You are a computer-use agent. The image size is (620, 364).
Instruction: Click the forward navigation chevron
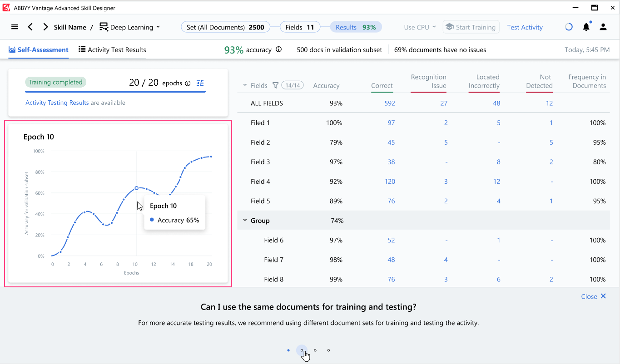coord(45,27)
